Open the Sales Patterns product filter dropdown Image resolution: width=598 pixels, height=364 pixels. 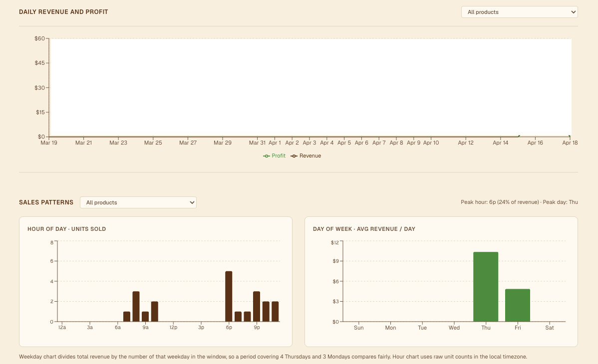pyautogui.click(x=138, y=202)
